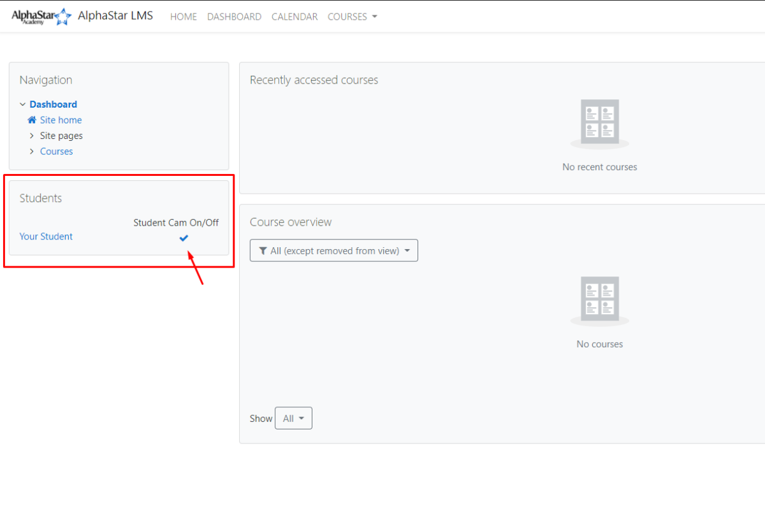Toggle the Student Cam On/Off checkmark
Image resolution: width=765 pixels, height=532 pixels.
click(184, 238)
